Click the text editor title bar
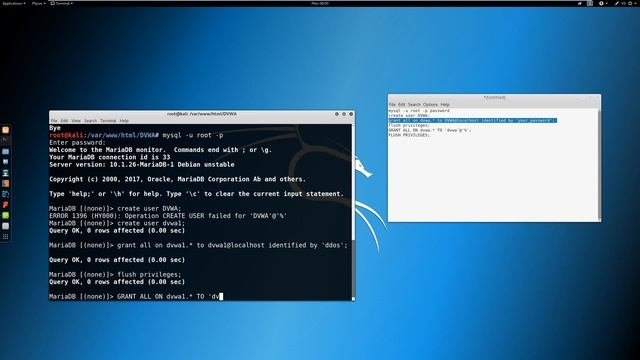640x360 pixels. point(494,98)
